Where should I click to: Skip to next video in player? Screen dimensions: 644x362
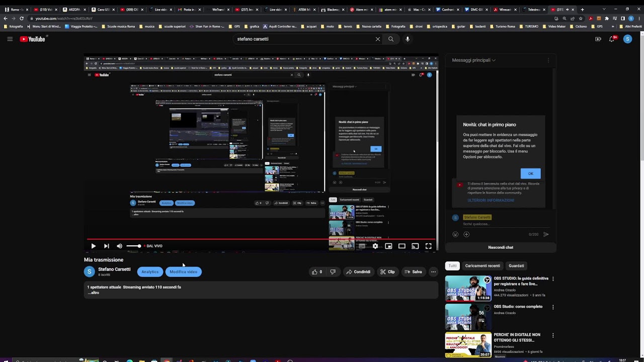click(106, 246)
